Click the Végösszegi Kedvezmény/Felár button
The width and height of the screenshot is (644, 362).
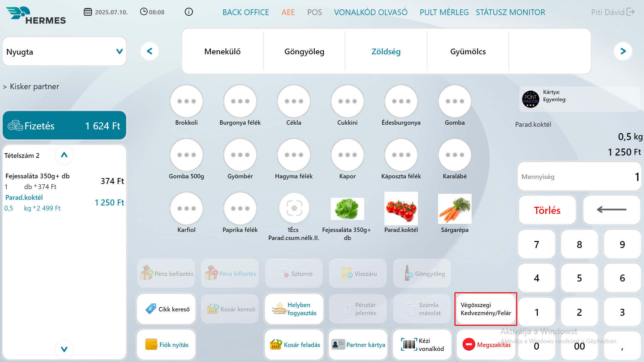pos(486,309)
